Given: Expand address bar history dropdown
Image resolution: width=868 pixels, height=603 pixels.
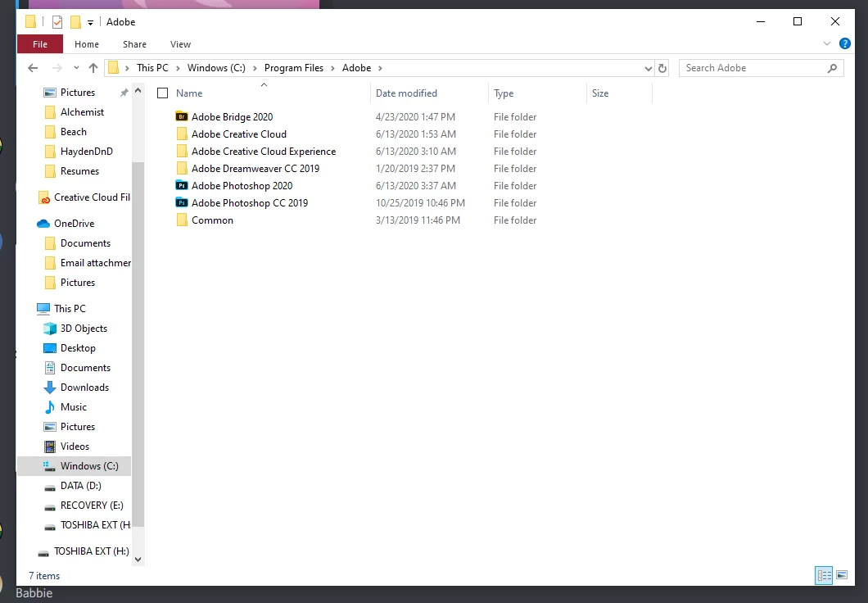Looking at the screenshot, I should pos(649,68).
